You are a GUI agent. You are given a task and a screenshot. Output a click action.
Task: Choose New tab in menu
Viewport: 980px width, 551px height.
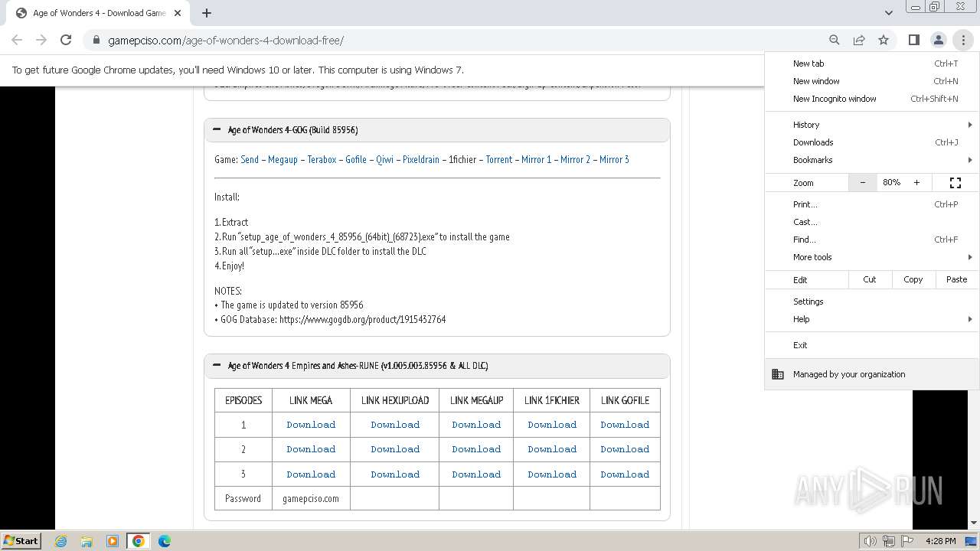pos(872,64)
